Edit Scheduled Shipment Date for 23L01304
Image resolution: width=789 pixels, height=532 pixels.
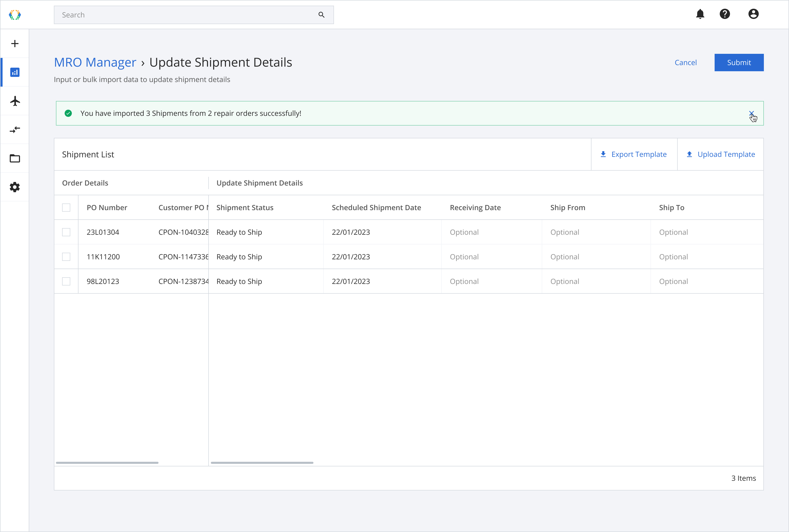[382, 232]
